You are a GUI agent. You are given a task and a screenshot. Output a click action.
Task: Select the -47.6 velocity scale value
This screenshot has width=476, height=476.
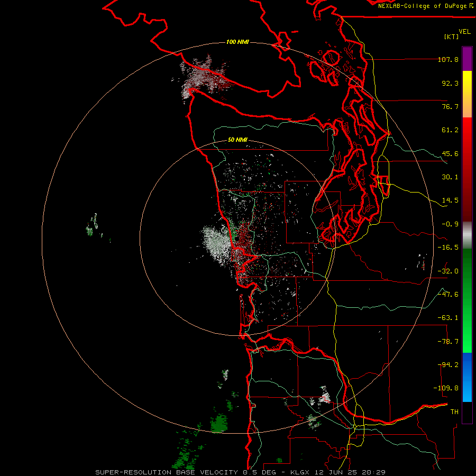click(x=448, y=295)
